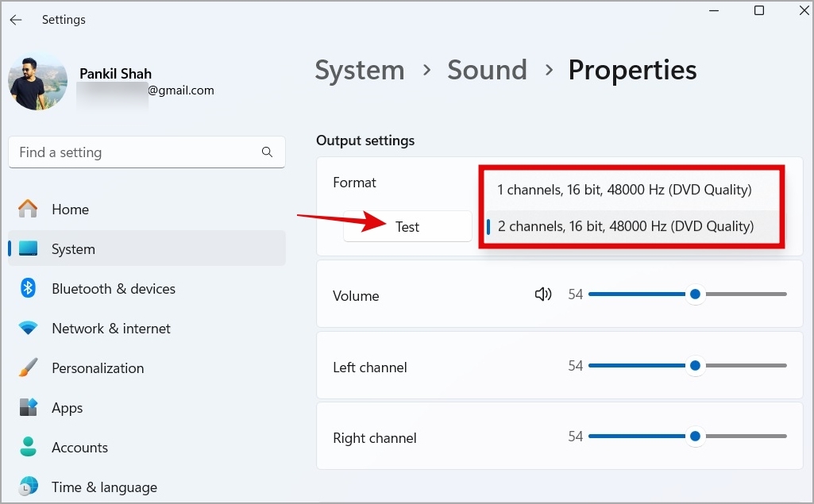Click the speaker icon beside Volume
This screenshot has height=504, width=814.
click(543, 294)
